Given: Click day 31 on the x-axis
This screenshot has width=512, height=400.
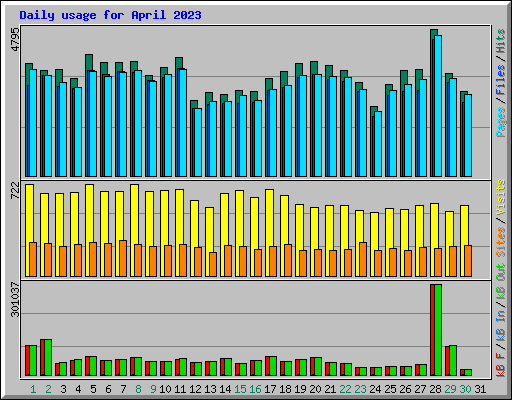Looking at the screenshot, I should pyautogui.click(x=480, y=389).
